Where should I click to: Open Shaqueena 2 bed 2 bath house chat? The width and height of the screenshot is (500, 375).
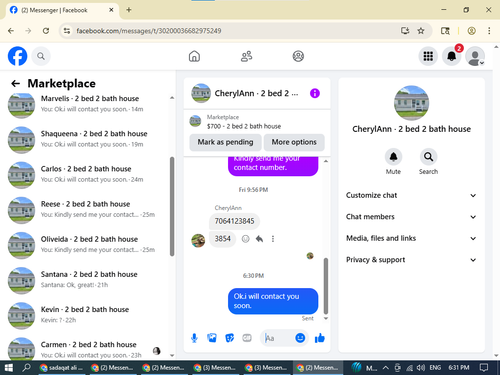(x=88, y=139)
